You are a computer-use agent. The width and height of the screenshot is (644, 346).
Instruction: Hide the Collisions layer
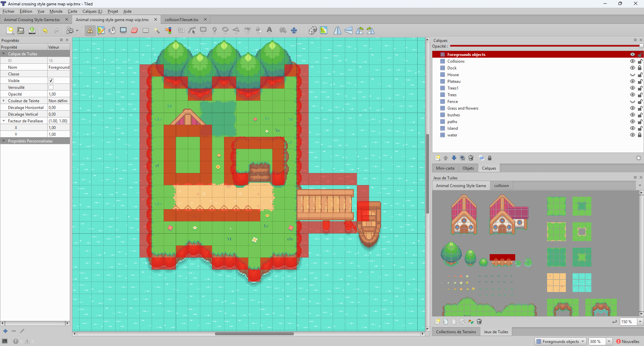633,61
